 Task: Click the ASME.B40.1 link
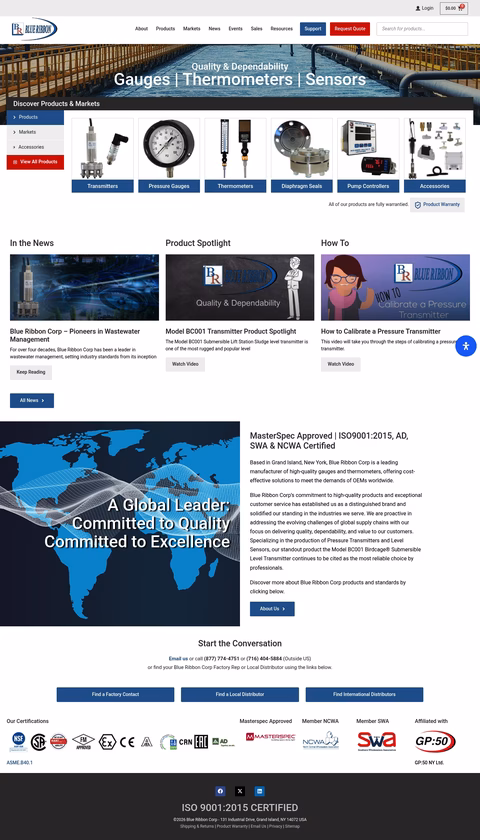(20, 762)
